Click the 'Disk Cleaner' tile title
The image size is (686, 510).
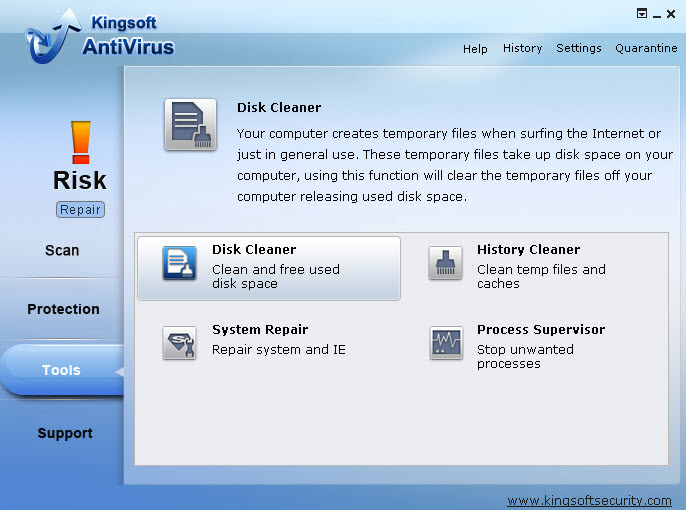(x=254, y=249)
